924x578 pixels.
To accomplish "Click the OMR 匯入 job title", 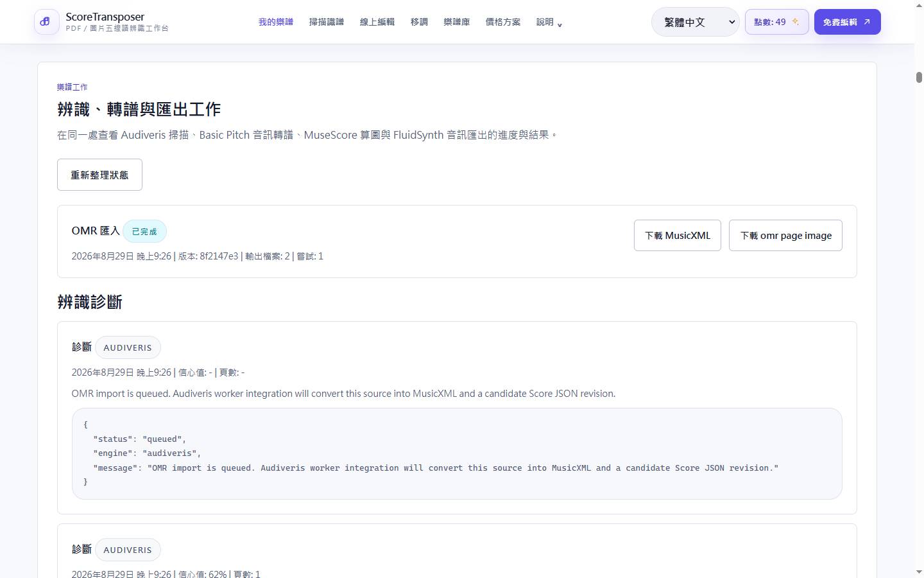I will point(96,231).
